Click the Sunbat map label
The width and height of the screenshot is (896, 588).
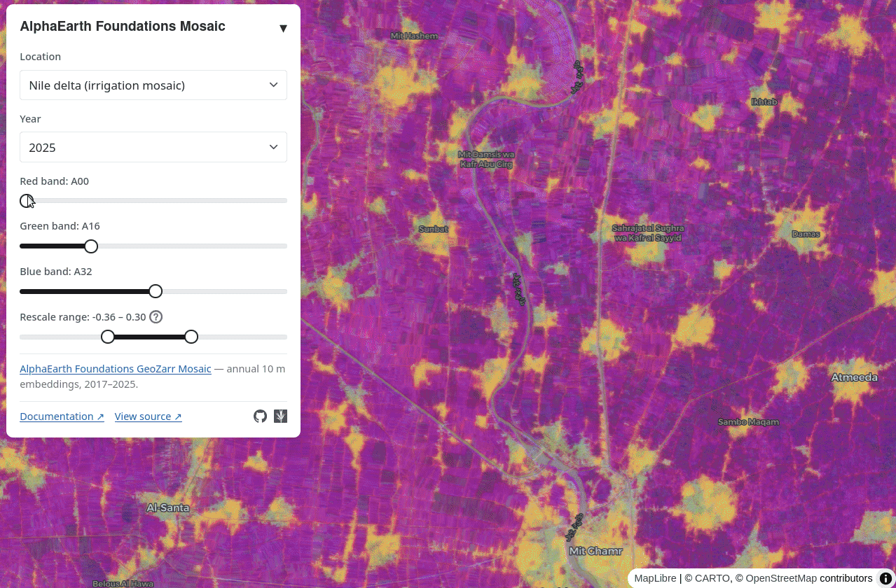(x=433, y=229)
